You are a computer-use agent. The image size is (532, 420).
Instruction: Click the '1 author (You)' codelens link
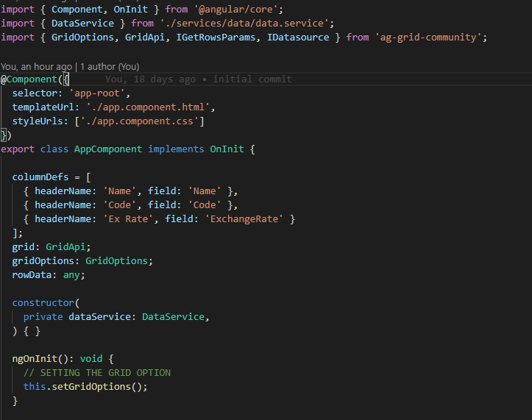tap(110, 67)
